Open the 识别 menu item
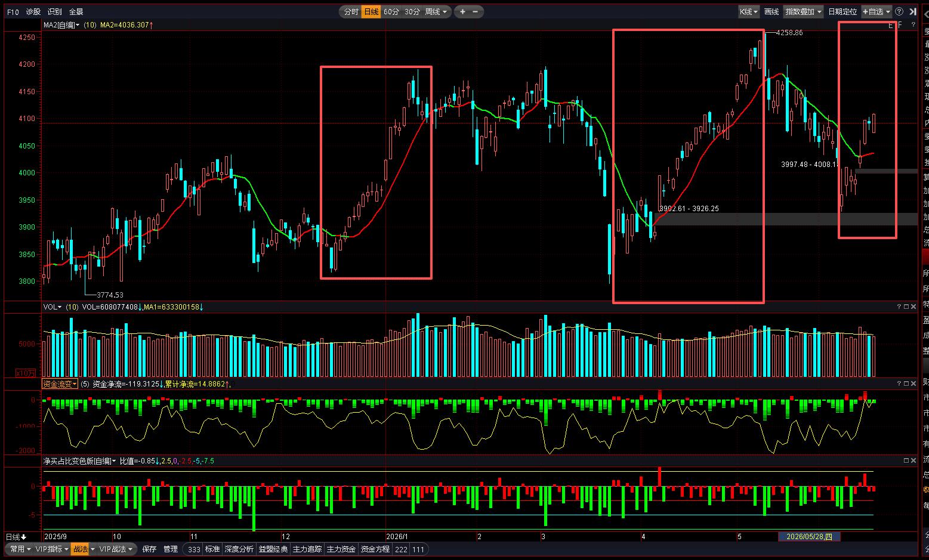This screenshot has height=560, width=929. (x=55, y=12)
